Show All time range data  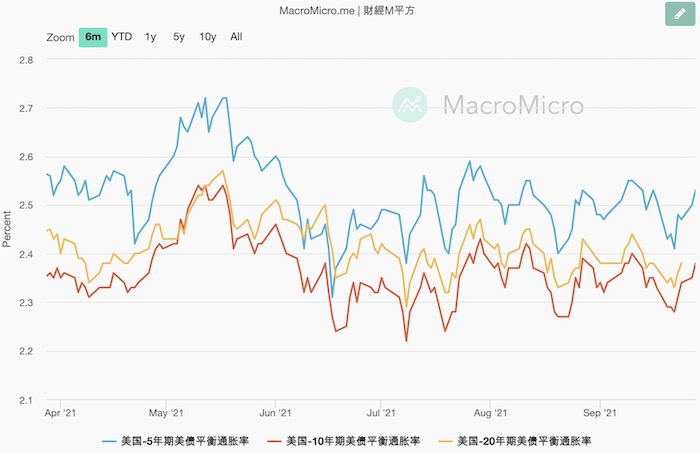(236, 37)
